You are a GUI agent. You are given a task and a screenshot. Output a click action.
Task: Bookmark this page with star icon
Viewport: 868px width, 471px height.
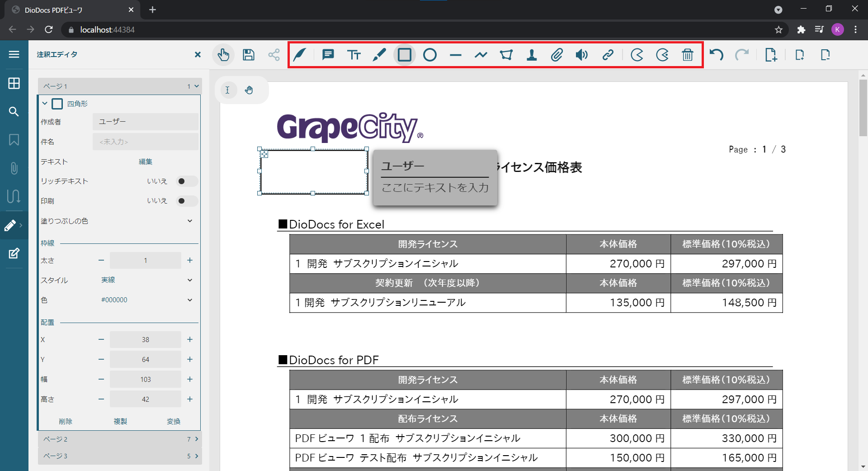point(778,29)
